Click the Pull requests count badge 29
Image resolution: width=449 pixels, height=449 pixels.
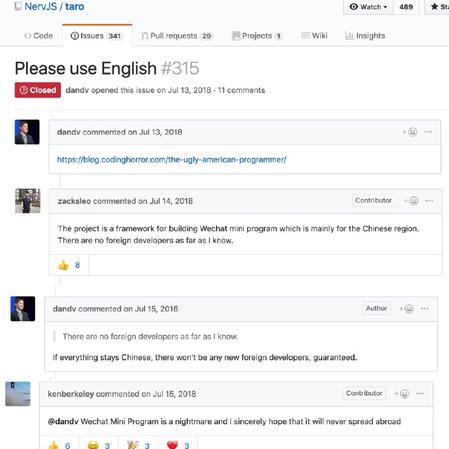click(x=206, y=36)
